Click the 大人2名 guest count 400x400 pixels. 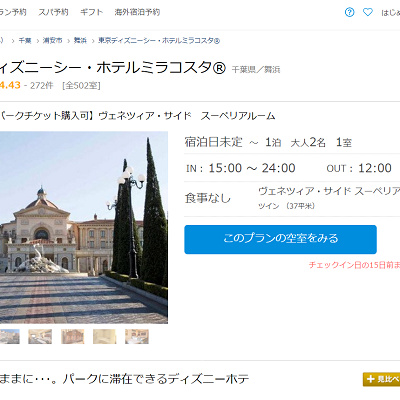point(308,143)
